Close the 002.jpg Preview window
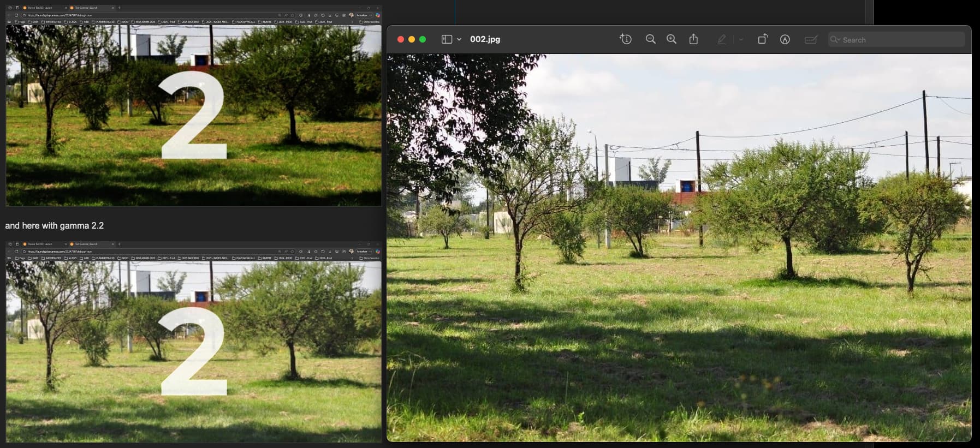The width and height of the screenshot is (980, 448). pos(401,39)
